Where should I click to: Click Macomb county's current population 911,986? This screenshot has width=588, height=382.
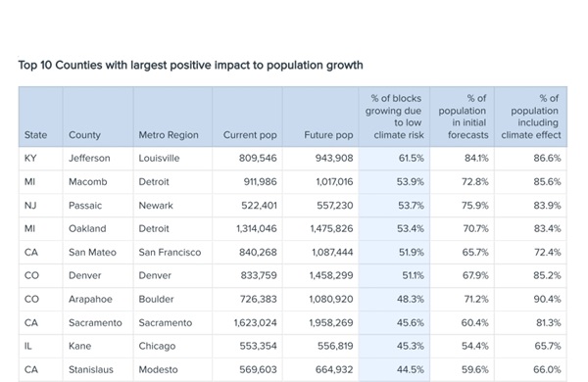coord(260,182)
